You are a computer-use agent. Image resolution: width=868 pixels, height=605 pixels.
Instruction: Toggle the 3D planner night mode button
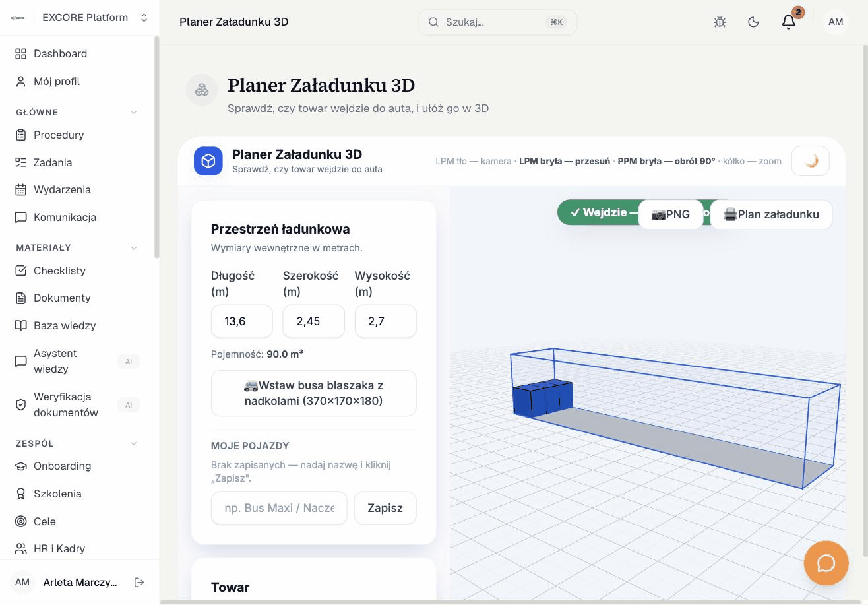pos(811,161)
